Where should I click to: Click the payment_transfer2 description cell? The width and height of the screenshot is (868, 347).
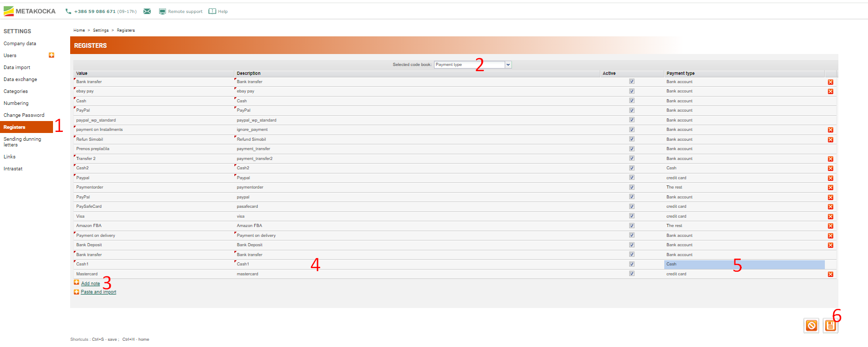(x=417, y=158)
